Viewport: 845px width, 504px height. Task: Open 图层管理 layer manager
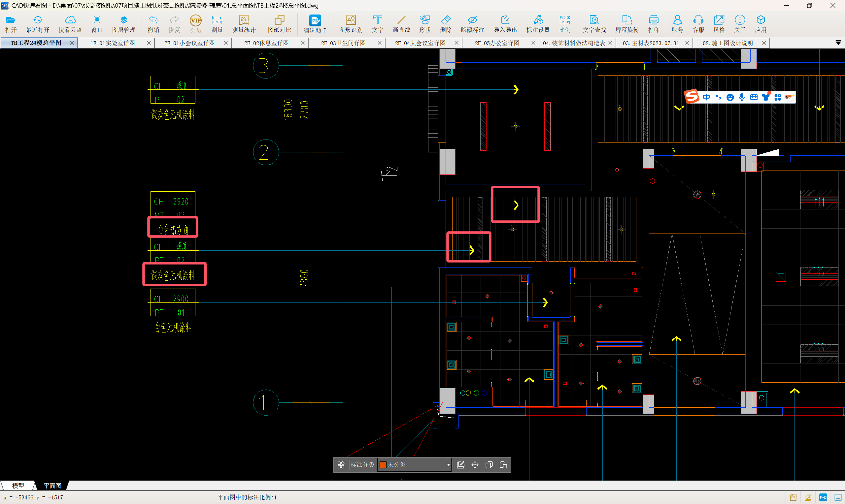point(124,24)
